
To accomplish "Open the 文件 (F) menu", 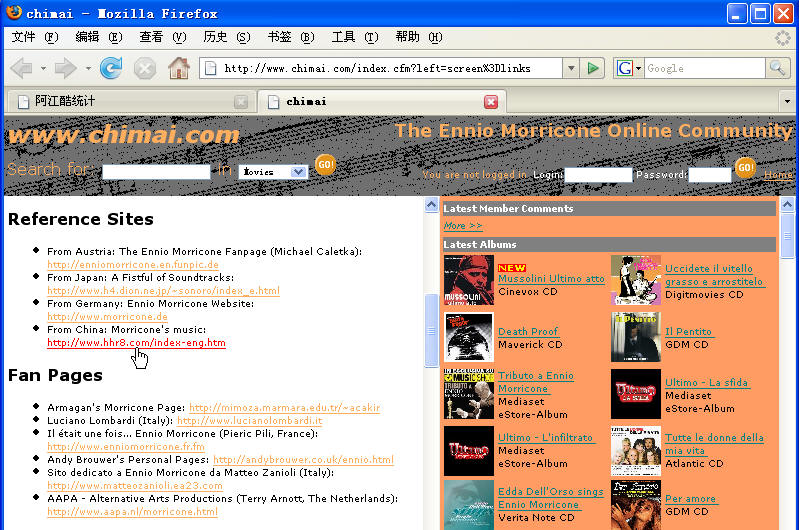I will click(x=35, y=37).
